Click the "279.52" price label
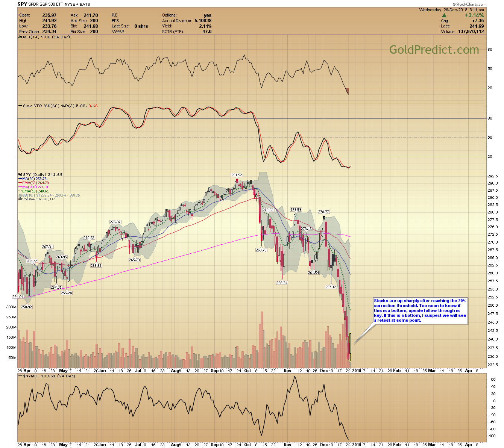504x448 pixels. click(268, 210)
